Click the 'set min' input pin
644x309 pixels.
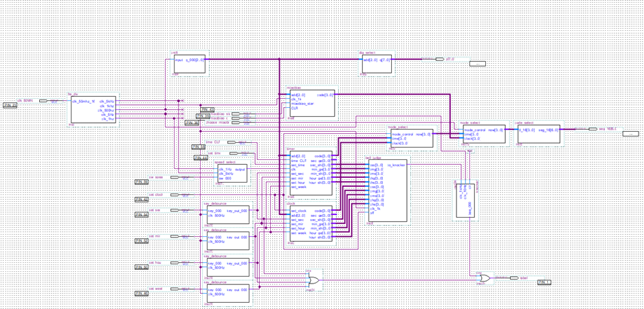pos(174,237)
